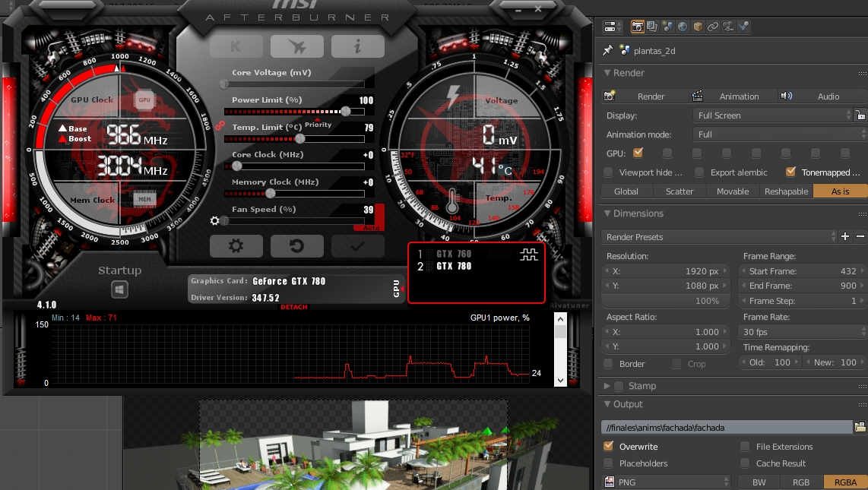Open the 30 fps frame rate dropdown
The image size is (868, 490).
(x=802, y=331)
